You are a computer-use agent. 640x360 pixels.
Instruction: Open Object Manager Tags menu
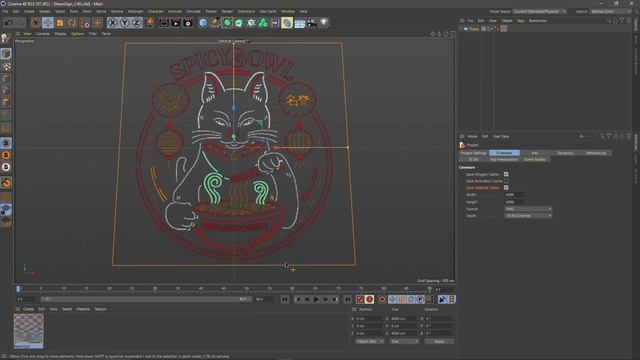(520, 21)
